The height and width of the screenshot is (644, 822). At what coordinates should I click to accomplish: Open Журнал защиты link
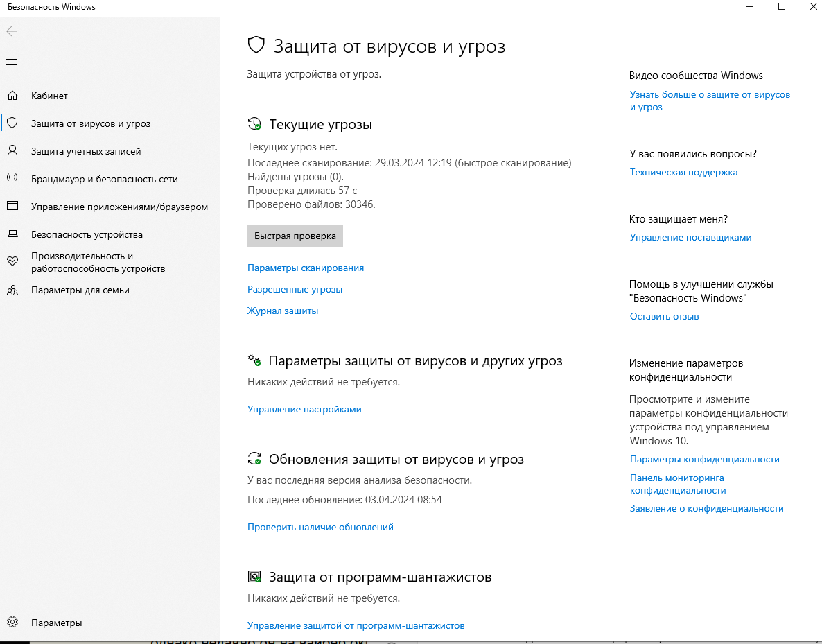[283, 311]
